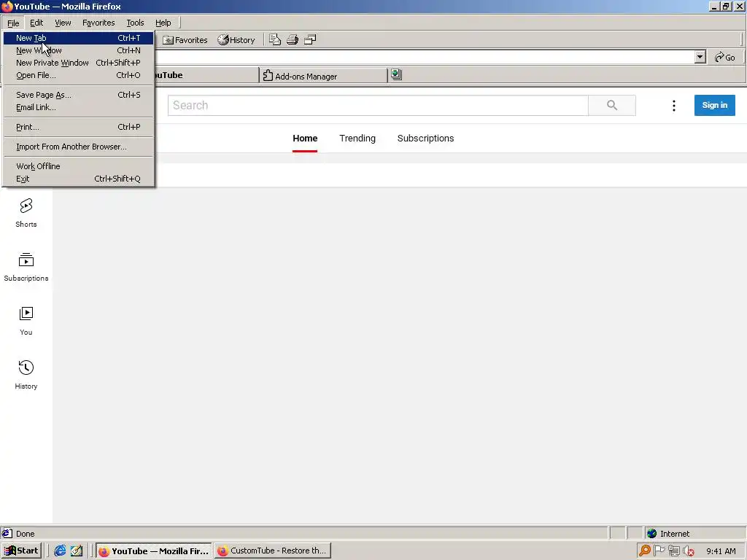Open the History toolbar button

(x=236, y=40)
